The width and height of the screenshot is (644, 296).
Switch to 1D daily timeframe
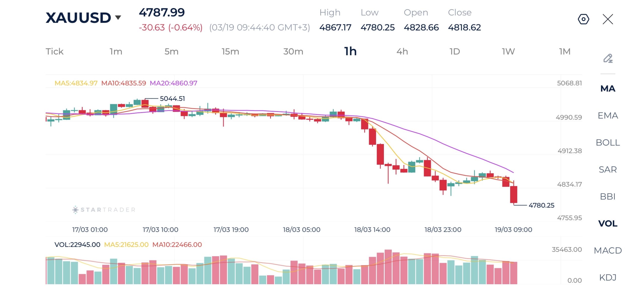point(455,52)
